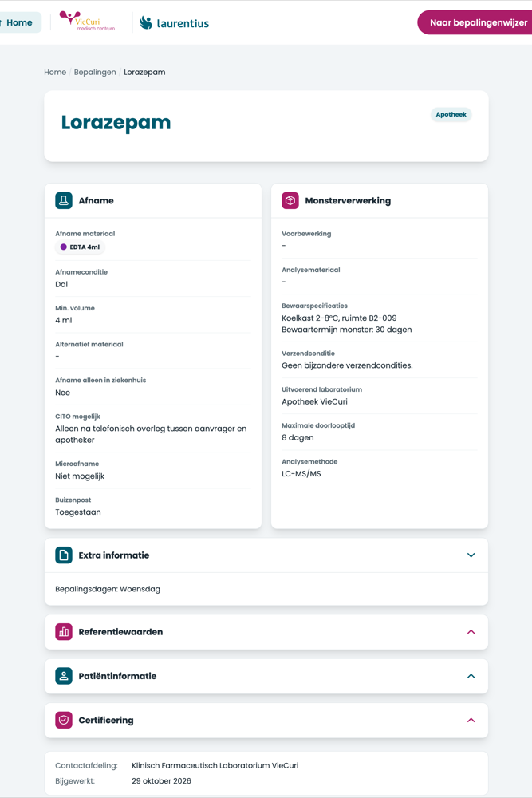Collapse the Extra informatie section chevron
Screen dimensions: 532x798
[471, 555]
